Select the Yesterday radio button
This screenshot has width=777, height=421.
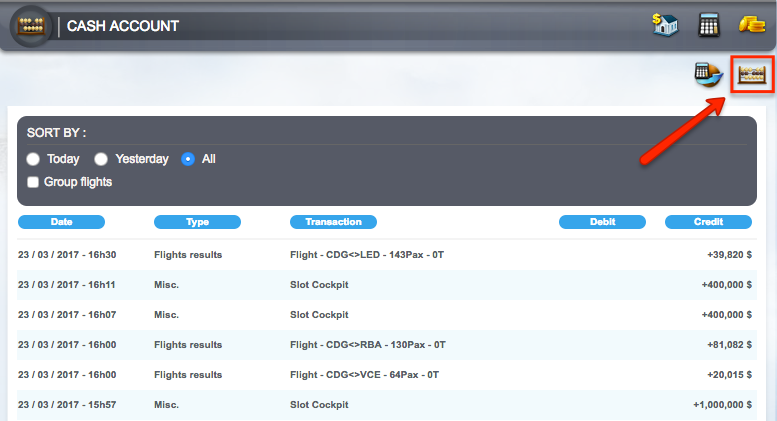(x=101, y=159)
